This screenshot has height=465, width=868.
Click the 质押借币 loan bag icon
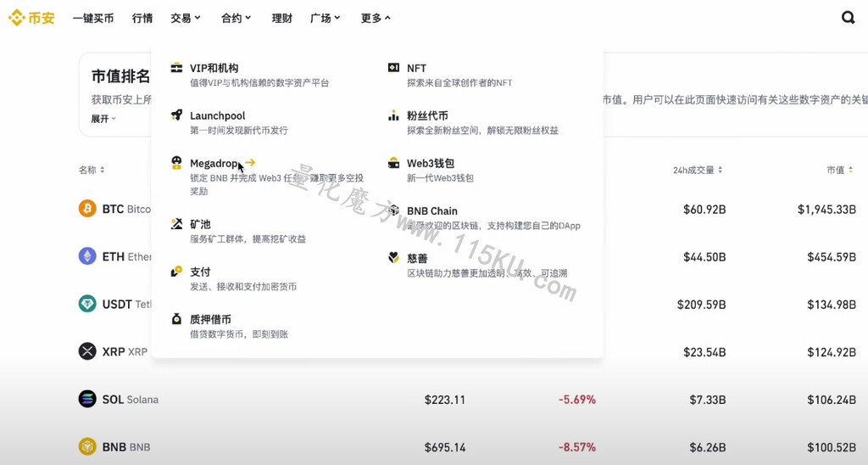coord(176,319)
